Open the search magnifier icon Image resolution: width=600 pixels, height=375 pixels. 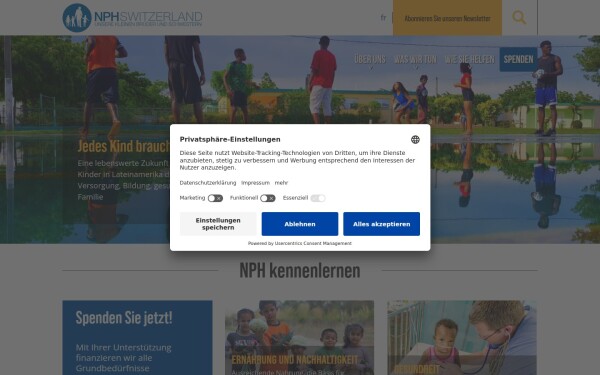[519, 18]
